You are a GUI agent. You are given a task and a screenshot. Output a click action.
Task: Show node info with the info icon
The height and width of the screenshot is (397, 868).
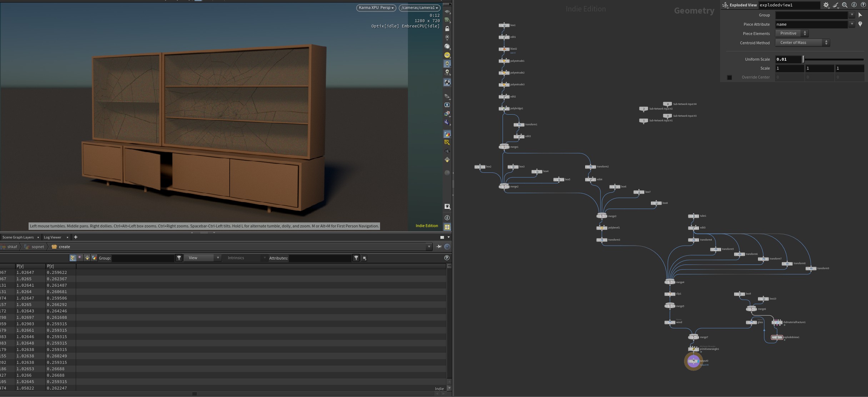point(854,5)
